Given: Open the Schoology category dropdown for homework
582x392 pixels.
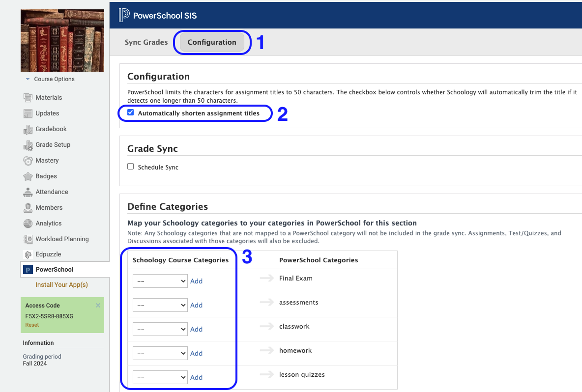Looking at the screenshot, I should coord(160,353).
